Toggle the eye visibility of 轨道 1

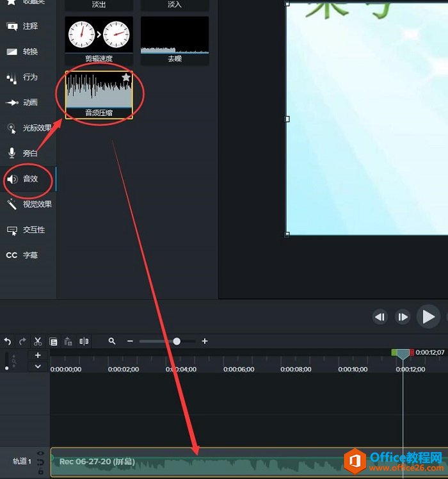pyautogui.click(x=40, y=453)
